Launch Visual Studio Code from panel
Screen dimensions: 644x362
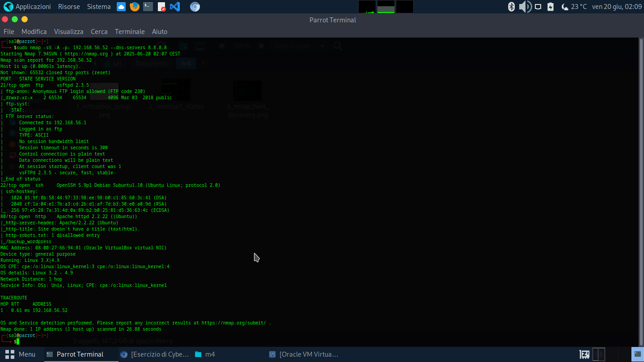[175, 7]
